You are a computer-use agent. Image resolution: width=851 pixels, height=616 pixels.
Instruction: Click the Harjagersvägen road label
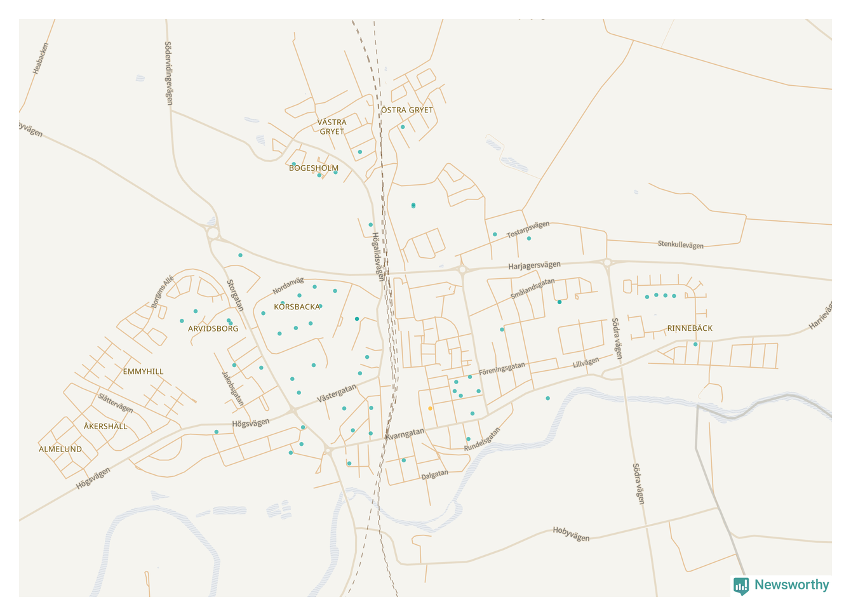tap(534, 265)
